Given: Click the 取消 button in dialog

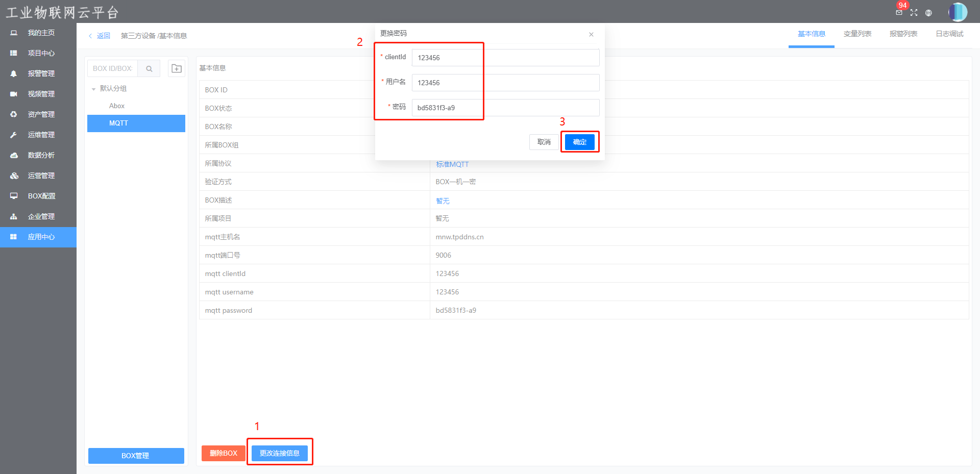Looking at the screenshot, I should [544, 142].
